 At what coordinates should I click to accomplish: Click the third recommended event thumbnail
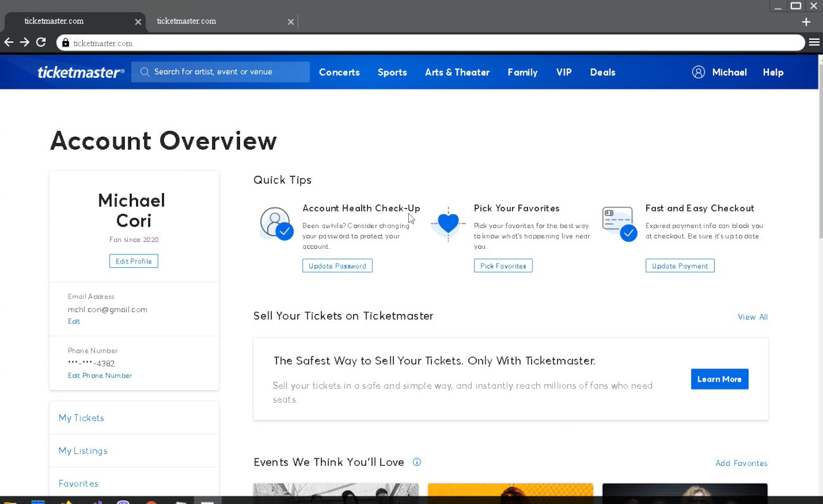tap(685, 490)
